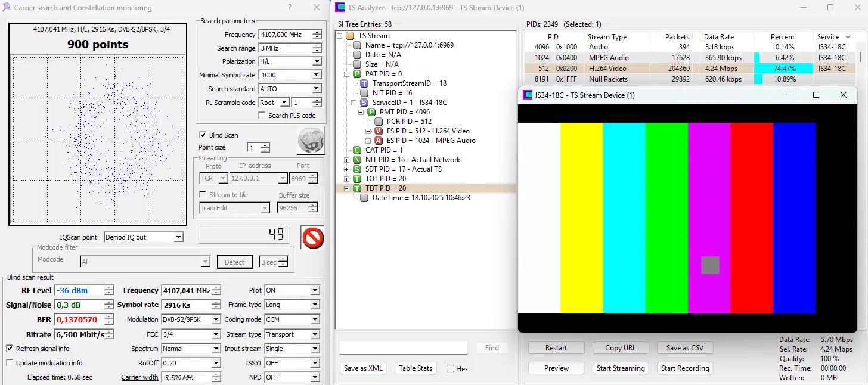The image size is (868, 385).
Task: Toggle the Hex checkbox
Action: coord(450,369)
